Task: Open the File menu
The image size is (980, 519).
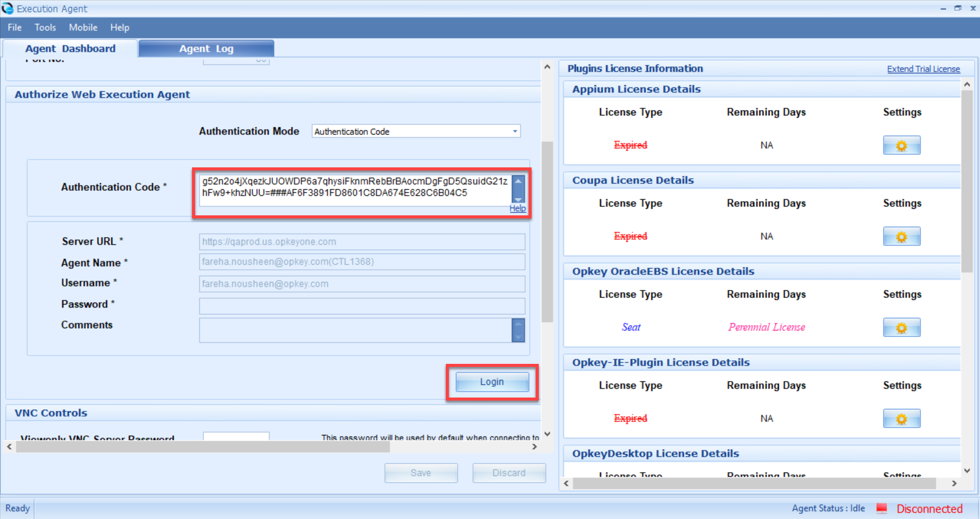Action: tap(15, 28)
